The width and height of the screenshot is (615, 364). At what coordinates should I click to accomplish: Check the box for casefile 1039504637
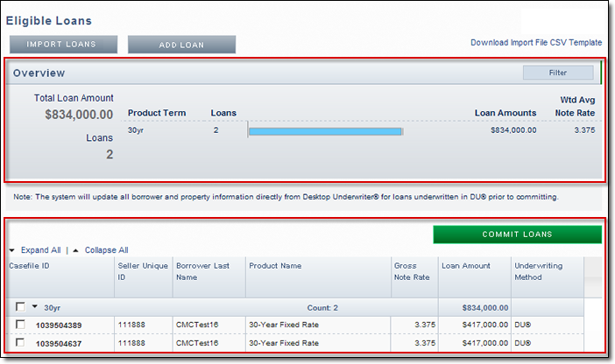click(20, 342)
